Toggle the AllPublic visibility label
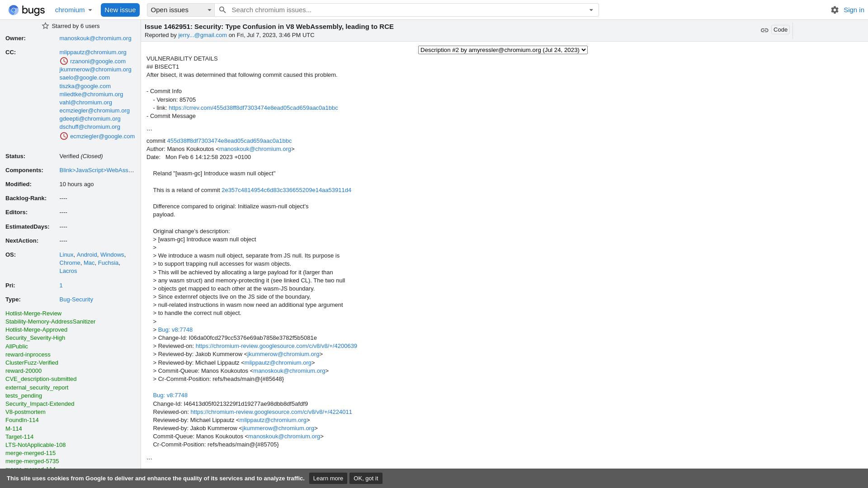 point(16,346)
